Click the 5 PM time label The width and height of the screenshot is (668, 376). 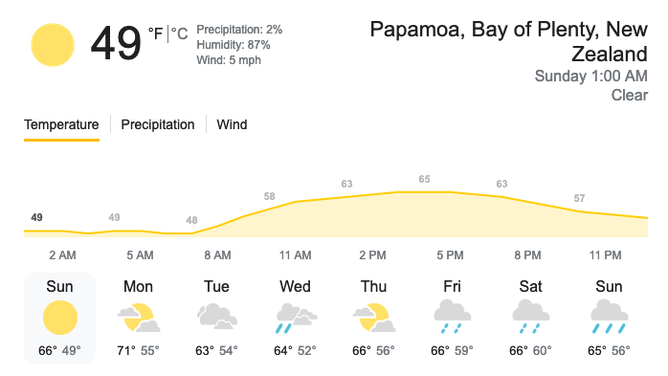coord(450,255)
